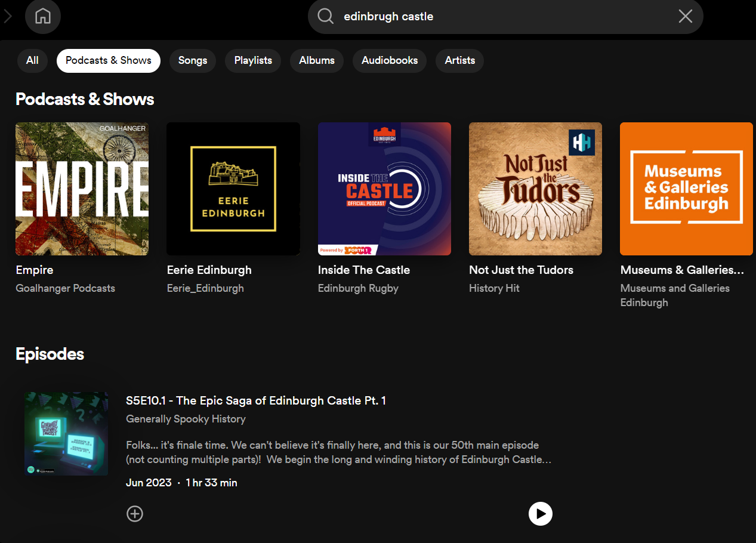Open the Eerie Edinburgh cover art
This screenshot has height=543, width=756.
(x=233, y=189)
